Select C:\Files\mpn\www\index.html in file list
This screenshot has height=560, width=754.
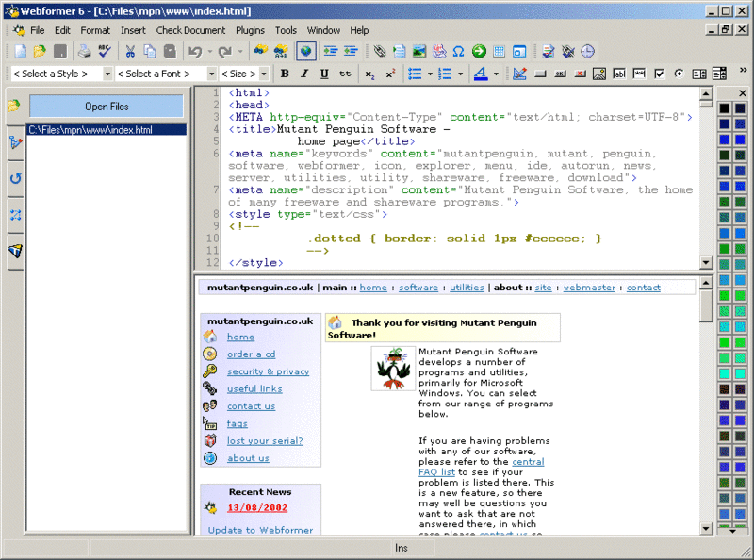(107, 130)
